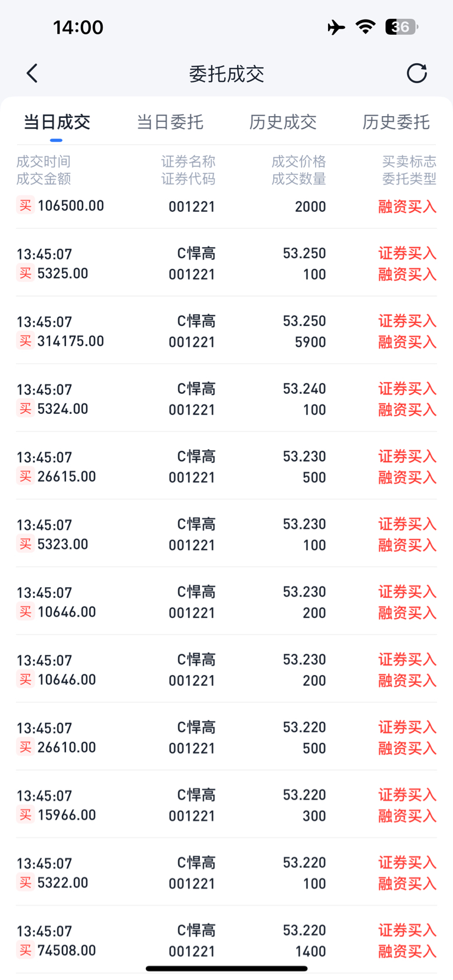Switch to the 当日委托 tab
The width and height of the screenshot is (453, 980).
pyautogui.click(x=170, y=122)
